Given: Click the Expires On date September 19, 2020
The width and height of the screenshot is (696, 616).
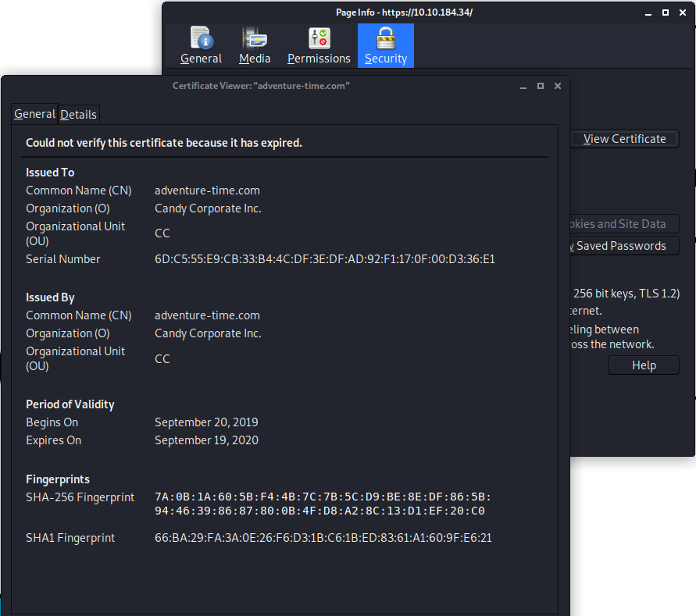Looking at the screenshot, I should 206,440.
